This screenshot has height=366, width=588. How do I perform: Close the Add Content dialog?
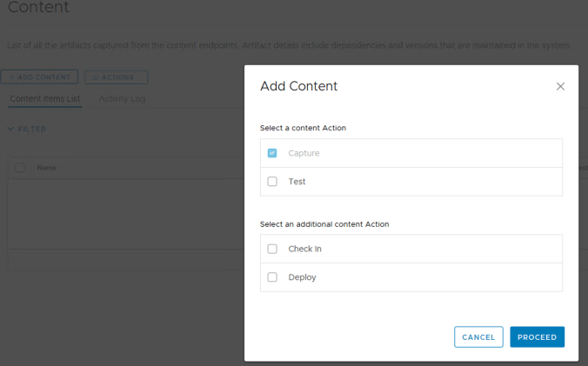point(560,86)
